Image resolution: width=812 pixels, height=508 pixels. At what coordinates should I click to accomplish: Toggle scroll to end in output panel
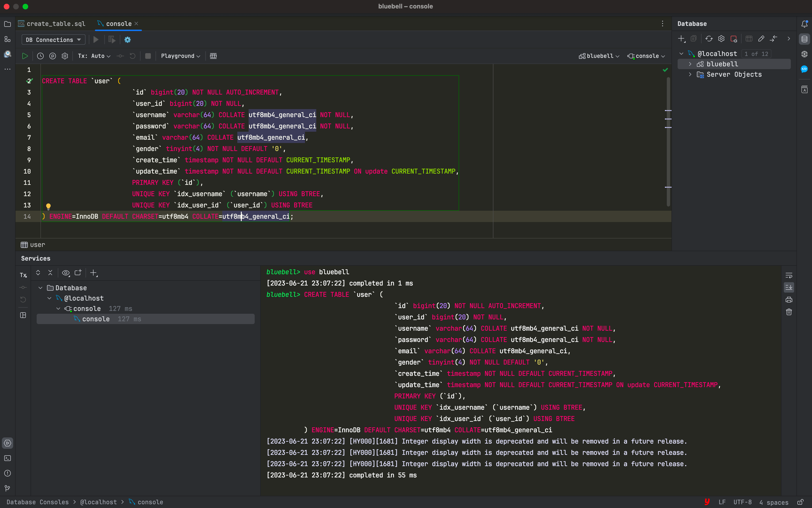[789, 287]
